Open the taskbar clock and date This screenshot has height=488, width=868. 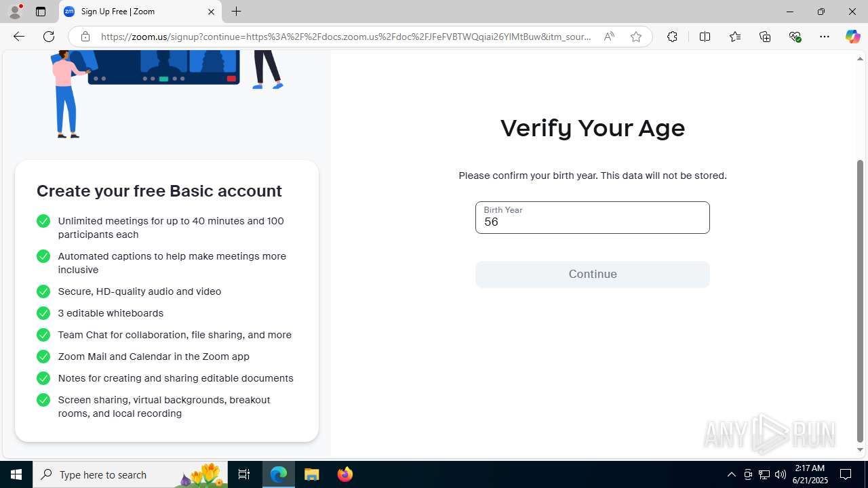pos(810,474)
